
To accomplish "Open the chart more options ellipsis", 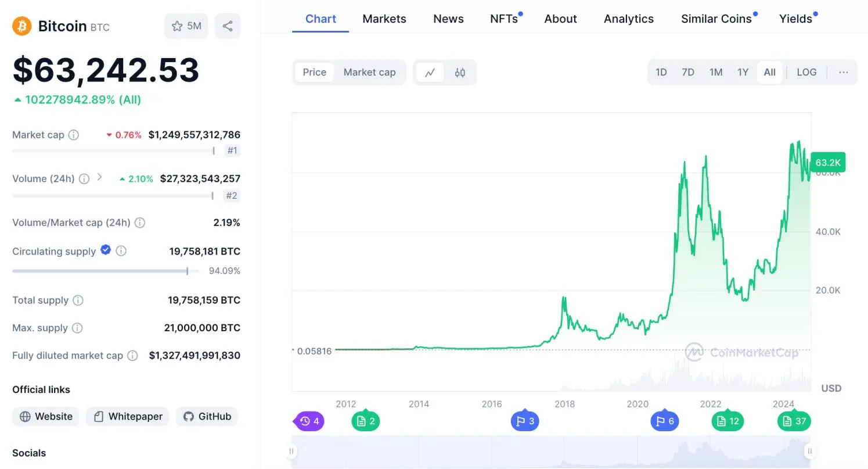I will [844, 73].
